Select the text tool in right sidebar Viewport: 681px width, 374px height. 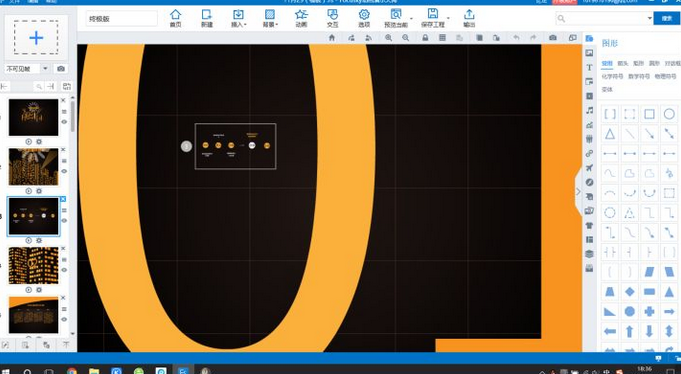(589, 67)
